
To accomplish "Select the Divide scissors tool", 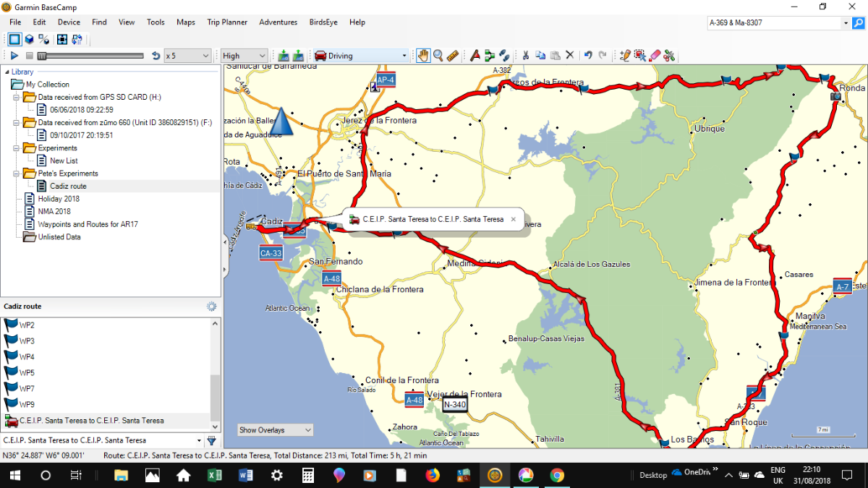I will (x=669, y=56).
